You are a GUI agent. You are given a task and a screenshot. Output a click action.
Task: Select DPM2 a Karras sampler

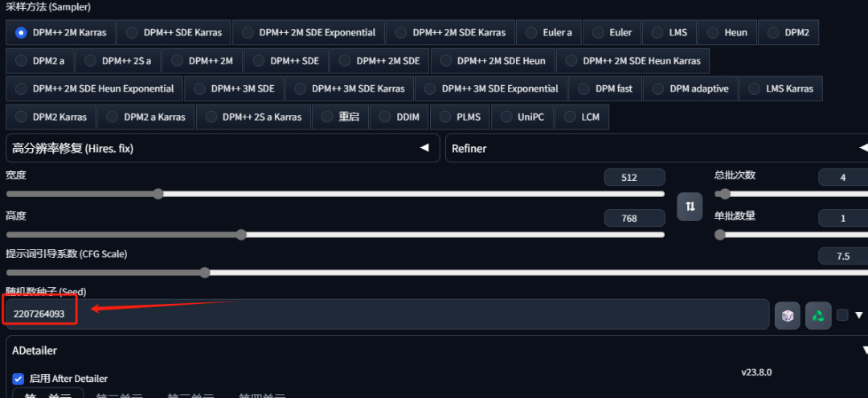[146, 117]
